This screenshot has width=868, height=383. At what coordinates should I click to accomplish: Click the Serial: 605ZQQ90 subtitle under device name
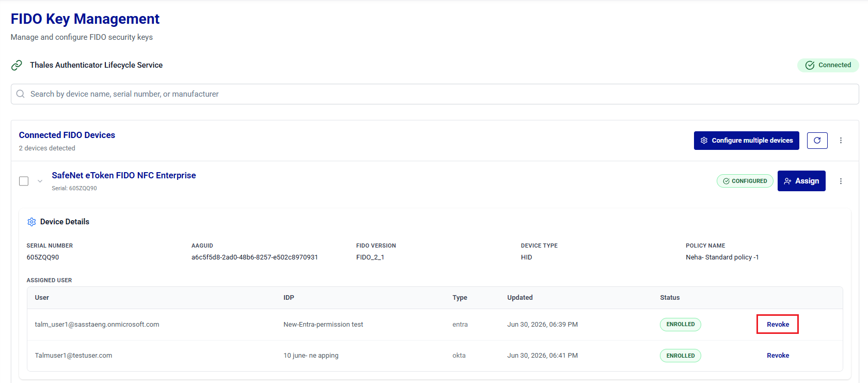tap(74, 188)
